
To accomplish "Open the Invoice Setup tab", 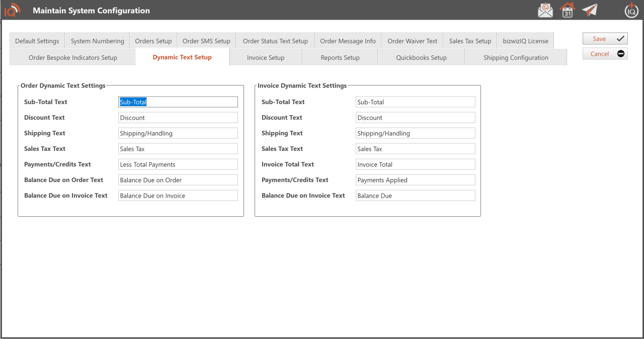I will pos(266,58).
